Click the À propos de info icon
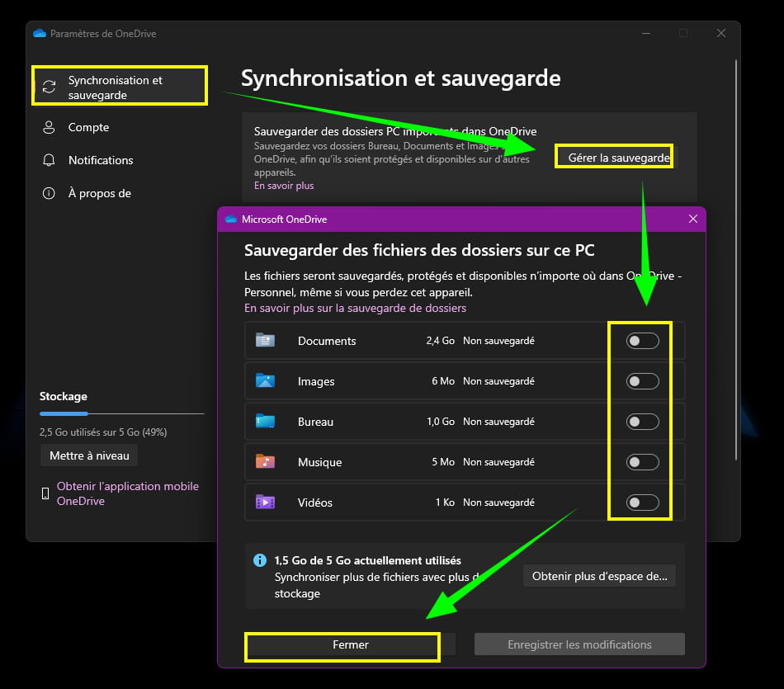The image size is (784, 689). pos(49,194)
